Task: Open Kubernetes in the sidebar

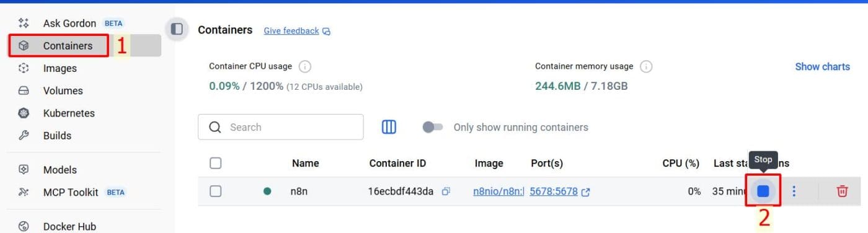Action: [x=69, y=113]
